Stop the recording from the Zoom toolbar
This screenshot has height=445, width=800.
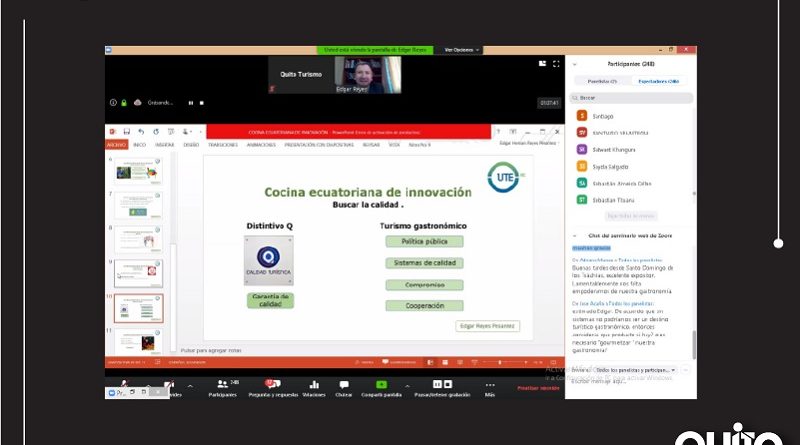tap(448, 384)
